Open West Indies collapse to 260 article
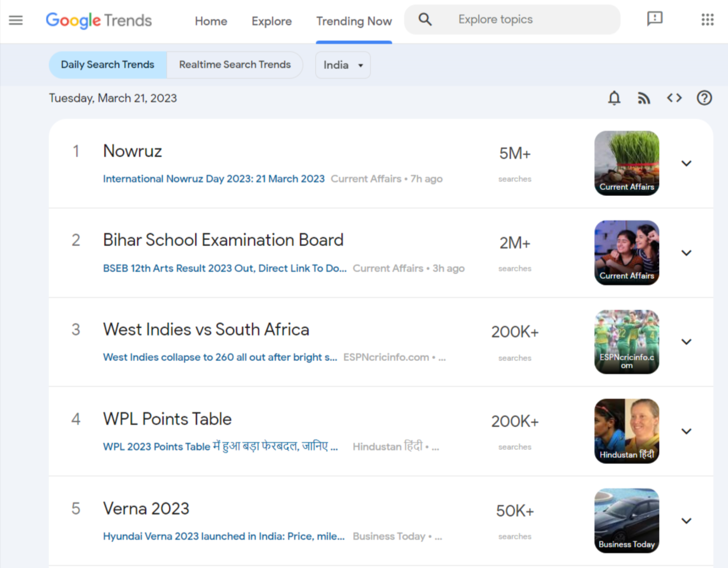728x568 pixels. point(220,357)
